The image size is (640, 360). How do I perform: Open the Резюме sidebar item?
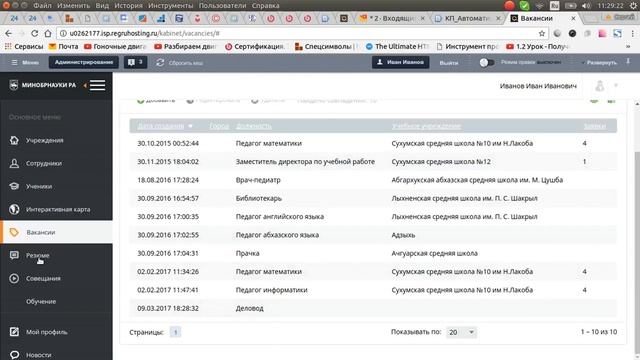[x=38, y=256]
